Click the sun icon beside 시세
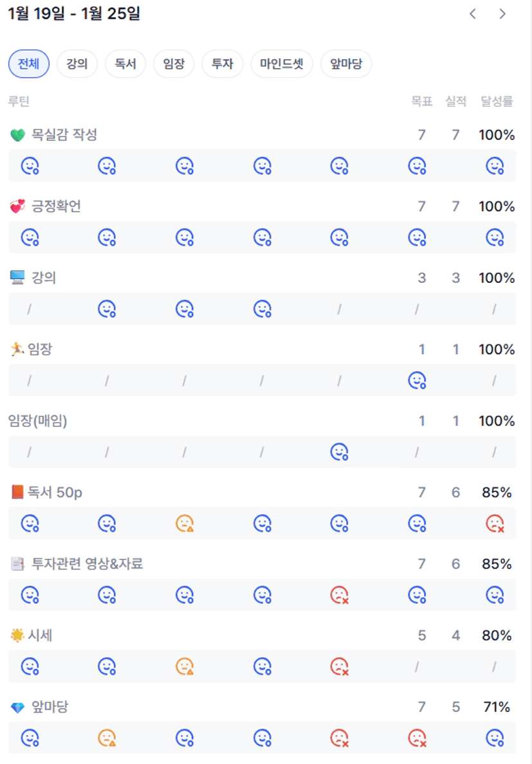The width and height of the screenshot is (532, 764). tap(17, 635)
